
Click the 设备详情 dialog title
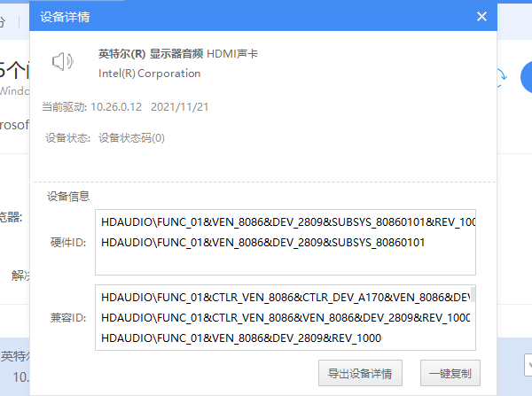pyautogui.click(x=65, y=17)
